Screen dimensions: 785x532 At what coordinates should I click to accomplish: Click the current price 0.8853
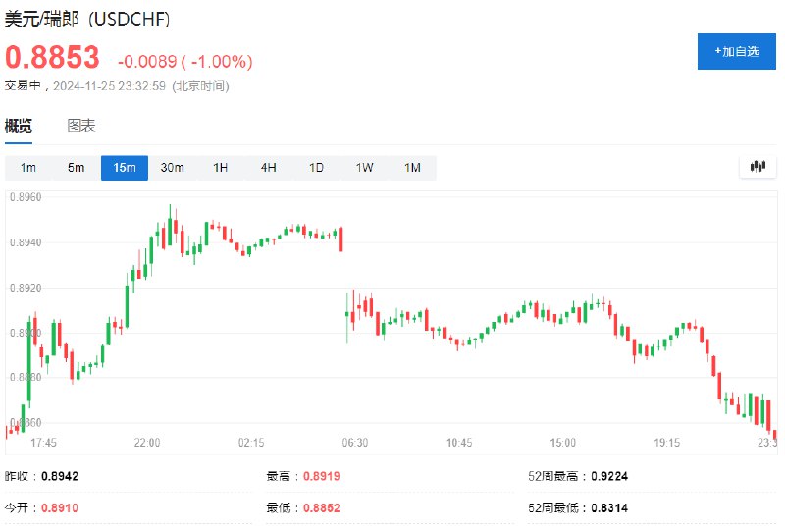tap(53, 57)
